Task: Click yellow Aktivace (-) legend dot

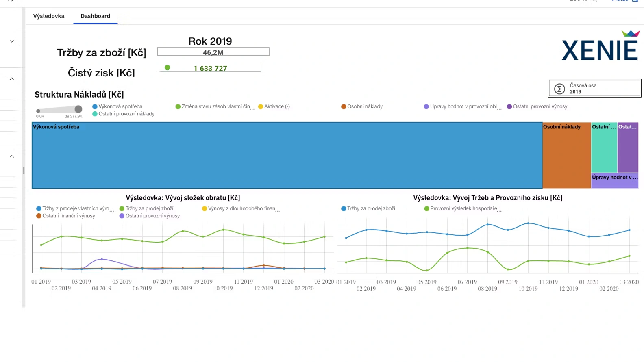Action: click(261, 107)
